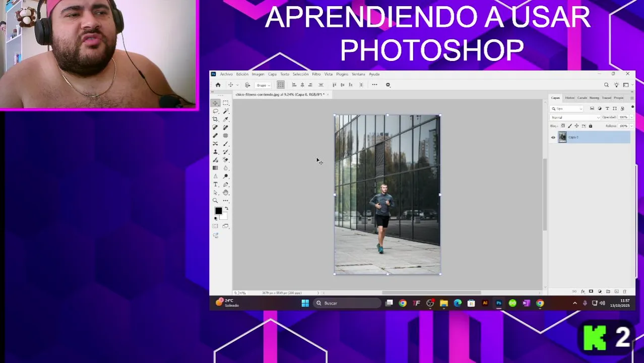Open the Ventana menu
This screenshot has width=644, height=363.
click(358, 74)
